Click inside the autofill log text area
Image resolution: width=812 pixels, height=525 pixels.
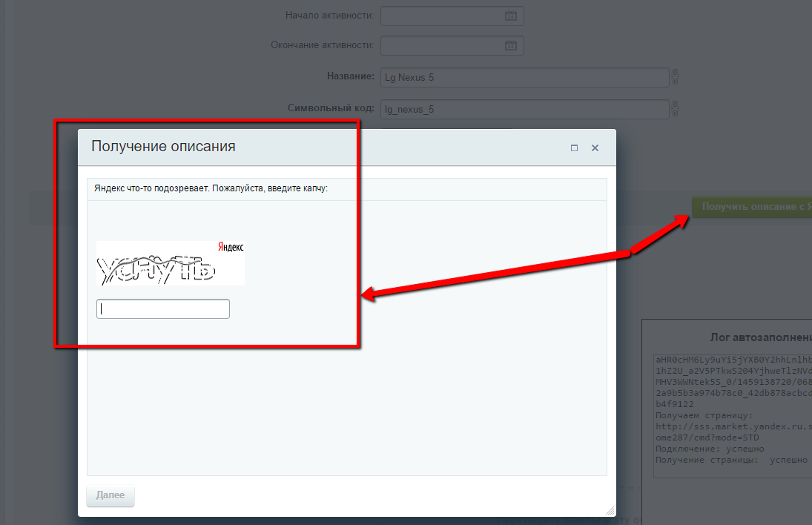tap(730, 415)
